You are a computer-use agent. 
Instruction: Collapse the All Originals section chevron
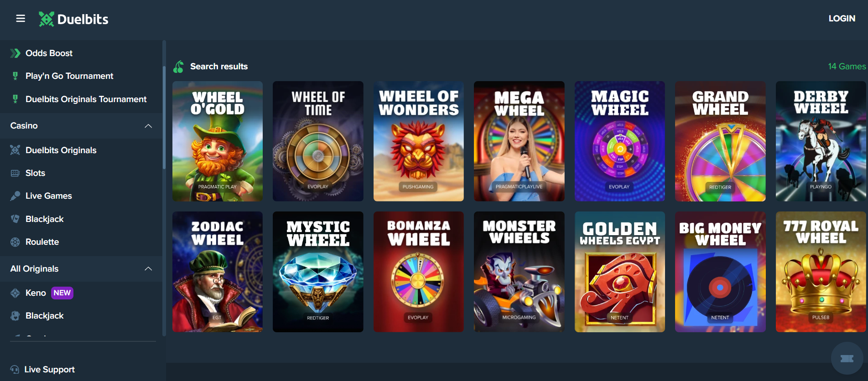click(148, 269)
